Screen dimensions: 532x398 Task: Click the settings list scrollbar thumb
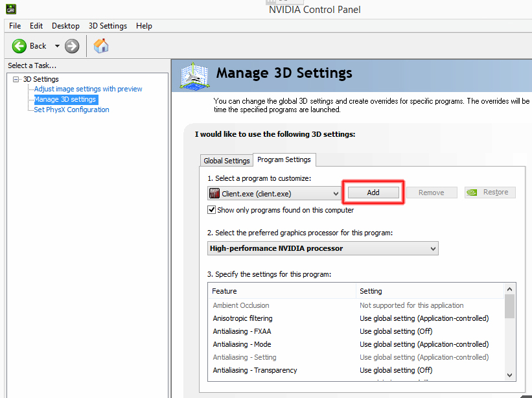pos(509,307)
